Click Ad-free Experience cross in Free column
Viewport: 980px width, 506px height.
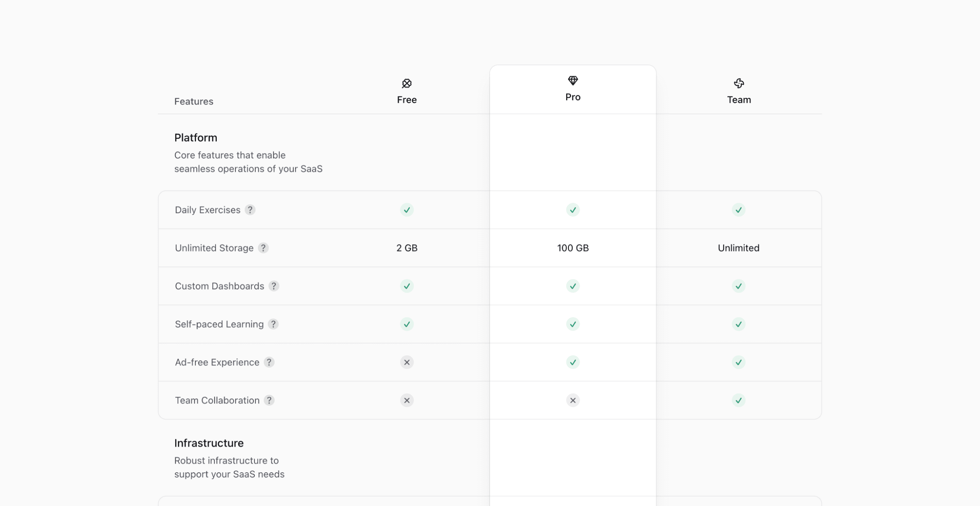(407, 362)
